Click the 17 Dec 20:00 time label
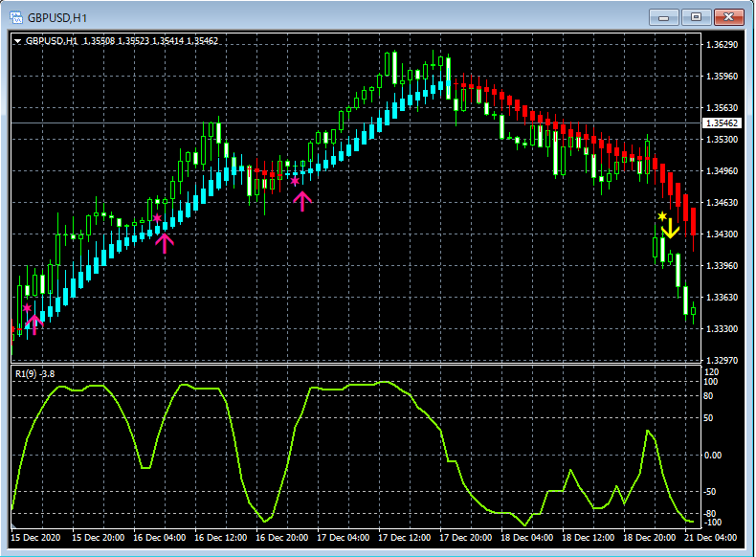Viewport: 756px width, 557px height. click(465, 537)
